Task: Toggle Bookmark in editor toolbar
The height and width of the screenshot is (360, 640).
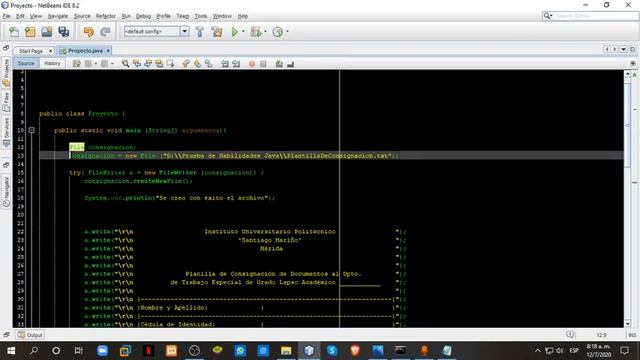Action: click(x=209, y=64)
